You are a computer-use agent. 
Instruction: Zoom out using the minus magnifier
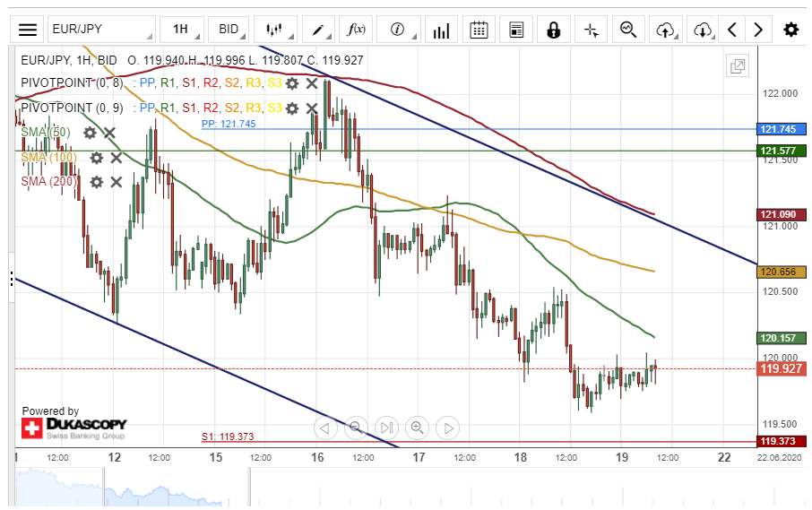tap(356, 428)
